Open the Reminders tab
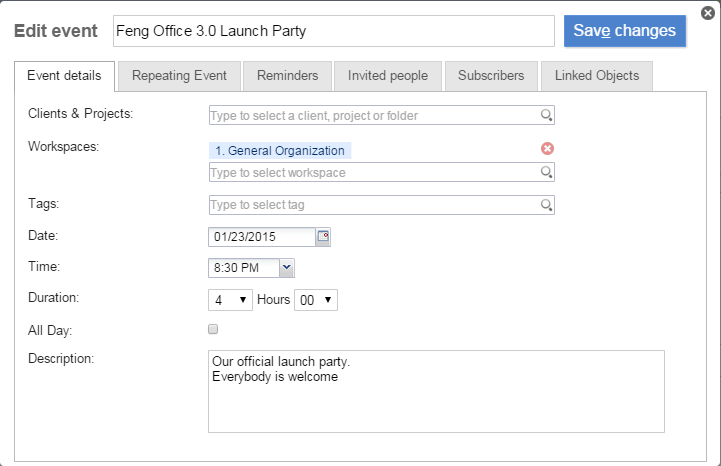 point(287,76)
